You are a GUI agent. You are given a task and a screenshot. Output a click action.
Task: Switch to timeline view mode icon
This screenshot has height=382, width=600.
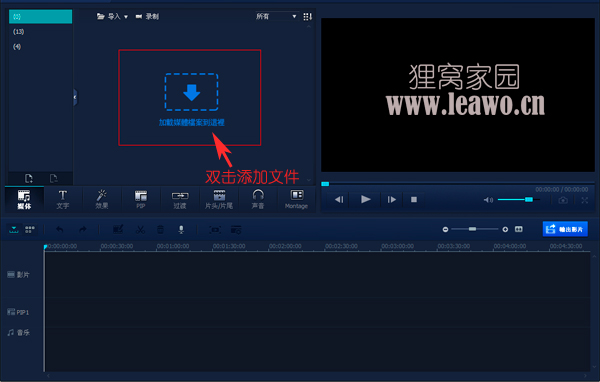[x=14, y=229]
